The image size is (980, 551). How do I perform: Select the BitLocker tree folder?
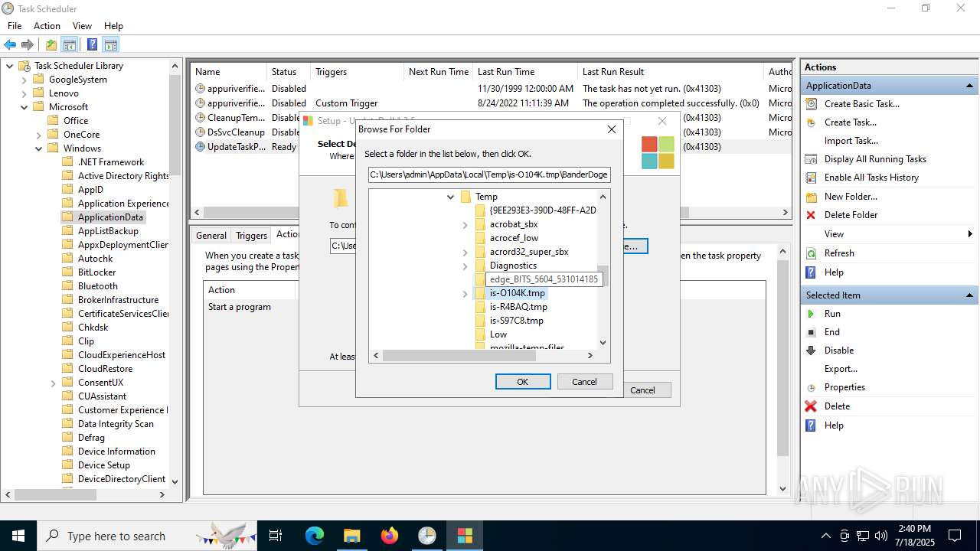click(96, 272)
